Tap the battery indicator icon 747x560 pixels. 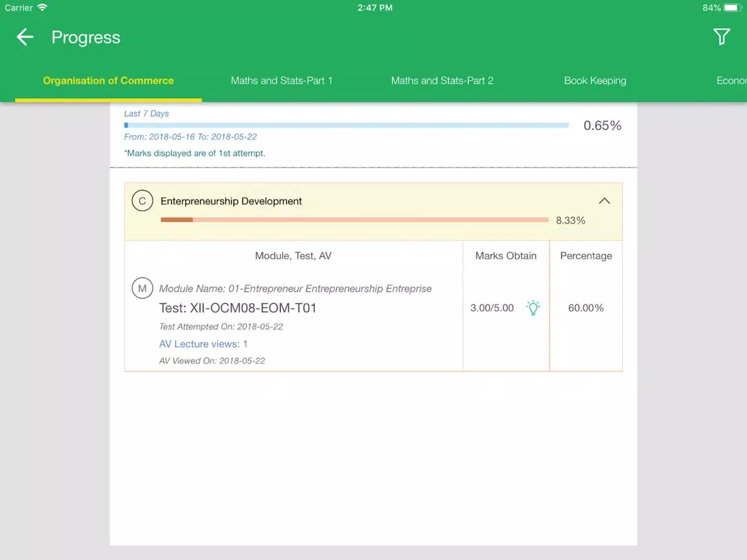click(733, 8)
